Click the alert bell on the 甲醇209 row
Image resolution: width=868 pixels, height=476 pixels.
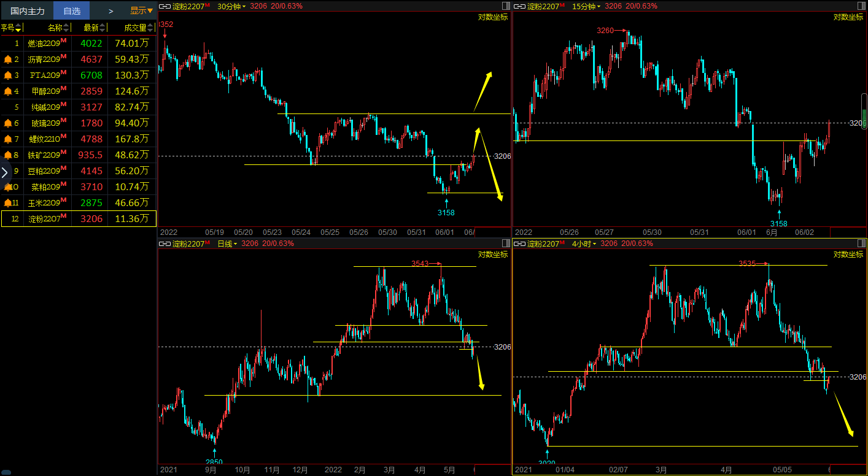(7, 91)
